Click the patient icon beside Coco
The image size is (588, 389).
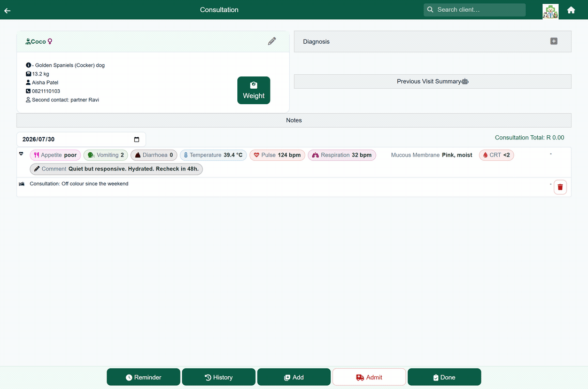[28, 42]
